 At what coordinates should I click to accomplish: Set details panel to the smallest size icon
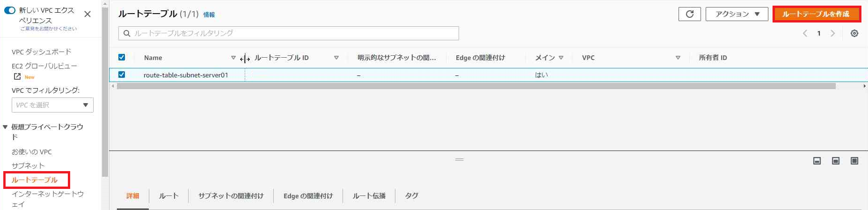(817, 161)
